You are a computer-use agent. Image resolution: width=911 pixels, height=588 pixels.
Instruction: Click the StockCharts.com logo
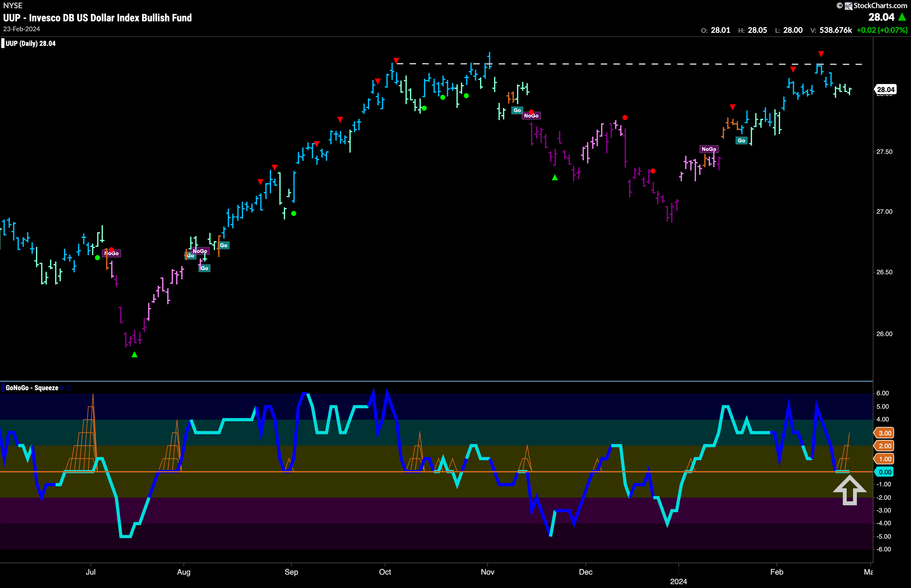click(872, 5)
